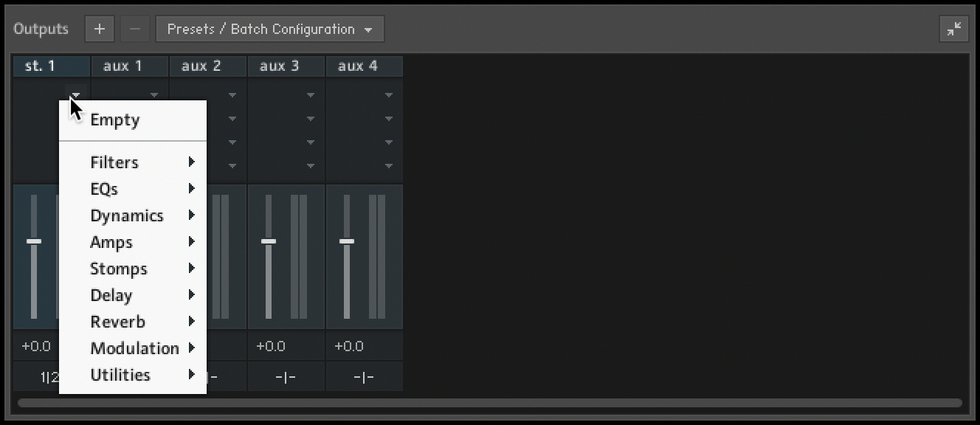This screenshot has height=425, width=980.
Task: Open Presets / Batch Configuration dropdown
Action: point(270,30)
